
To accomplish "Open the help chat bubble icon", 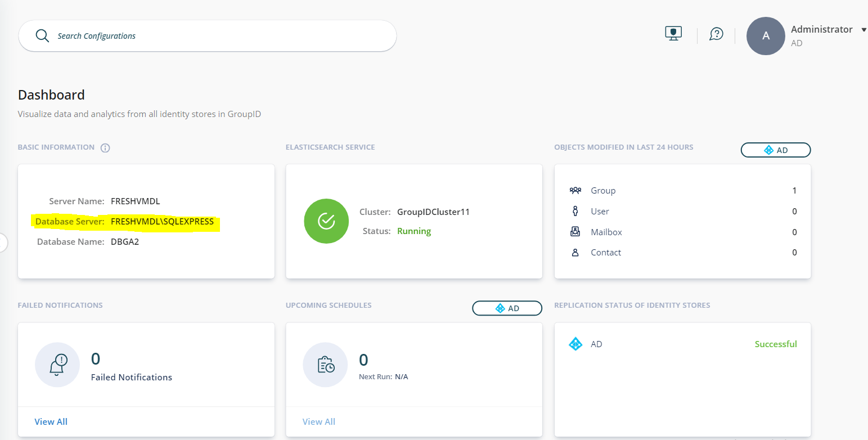I will coord(716,34).
